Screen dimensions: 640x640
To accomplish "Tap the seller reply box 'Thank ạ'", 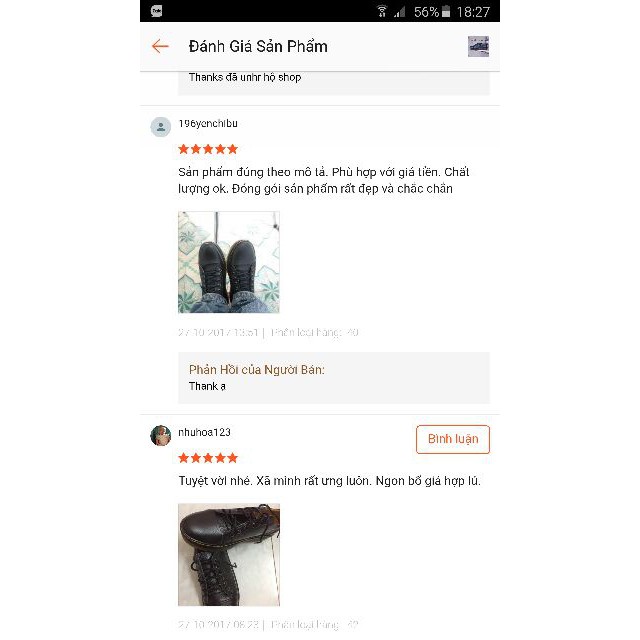I will coord(334,378).
